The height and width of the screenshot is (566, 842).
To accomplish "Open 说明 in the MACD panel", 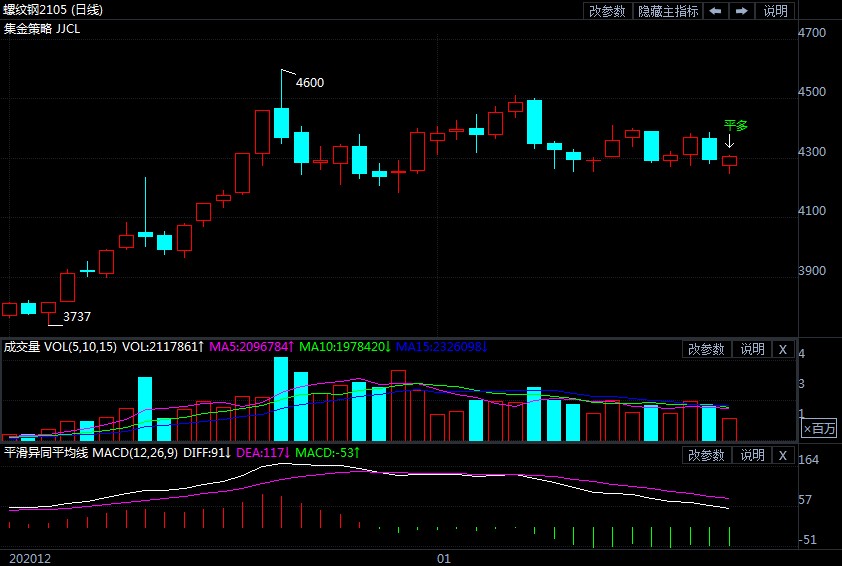I will click(x=751, y=455).
